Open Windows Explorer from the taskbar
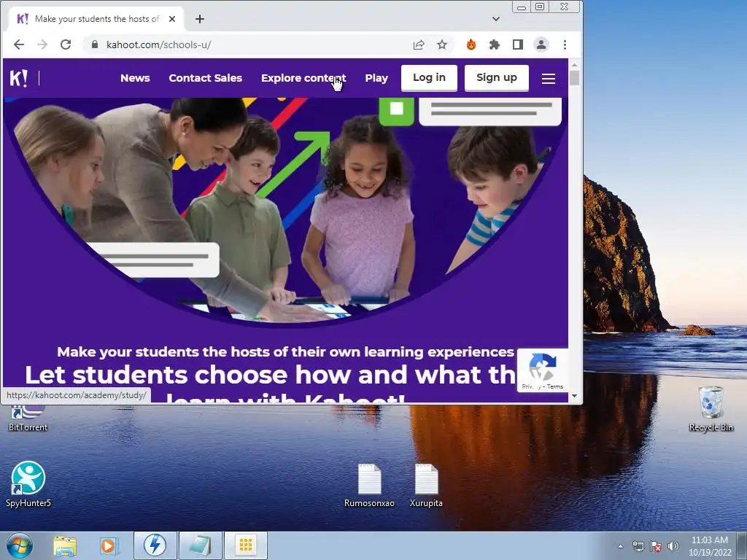Screen dimensions: 747x560 (x=65, y=545)
